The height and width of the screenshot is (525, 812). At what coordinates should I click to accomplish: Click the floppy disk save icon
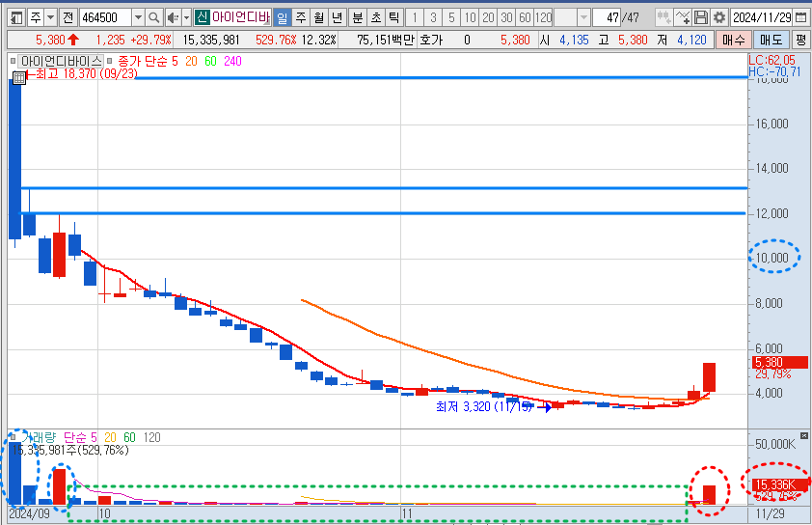click(701, 18)
